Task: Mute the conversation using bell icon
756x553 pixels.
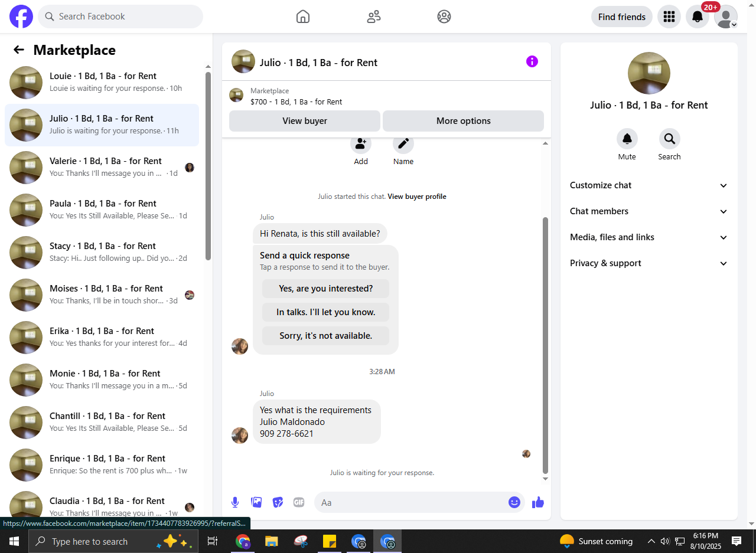Action: [x=627, y=139]
